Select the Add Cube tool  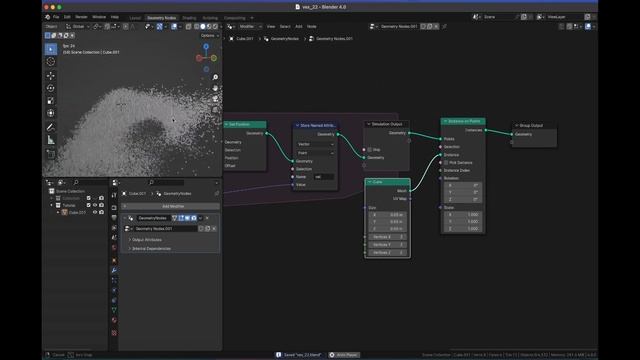[x=51, y=154]
